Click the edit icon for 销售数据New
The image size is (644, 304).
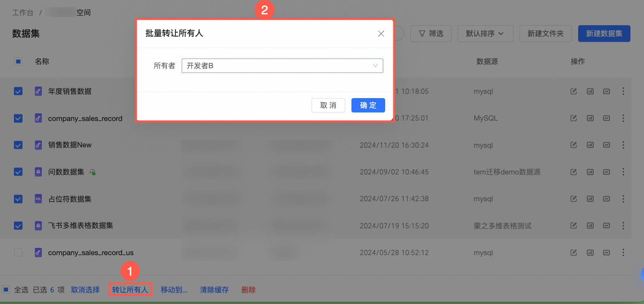tap(573, 145)
